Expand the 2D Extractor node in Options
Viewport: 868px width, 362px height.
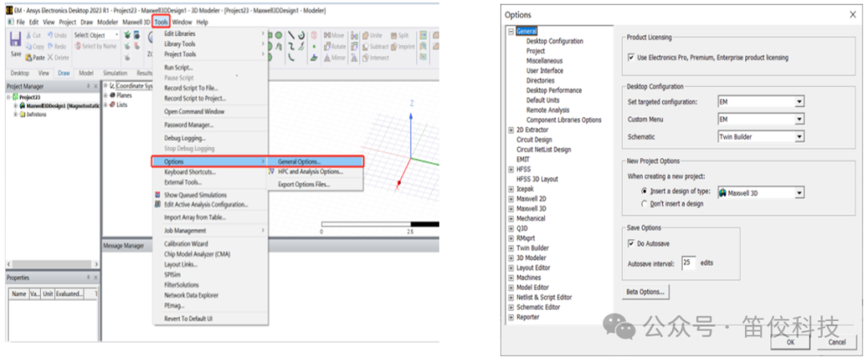pyautogui.click(x=510, y=130)
